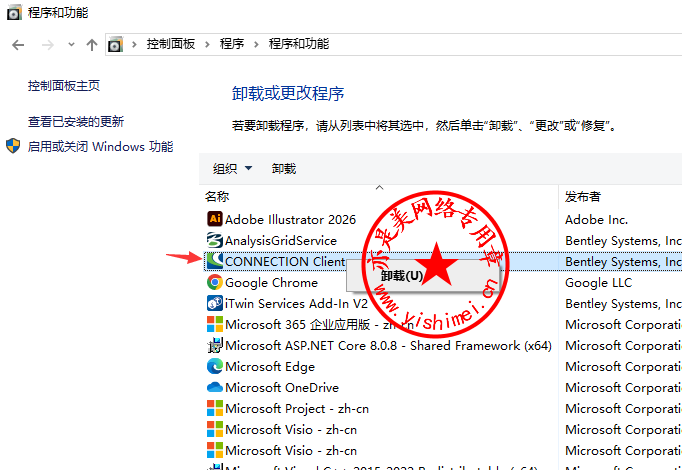This screenshot has width=682, height=470.
Task: Select the Microsoft Edge icon
Action: tap(214, 366)
